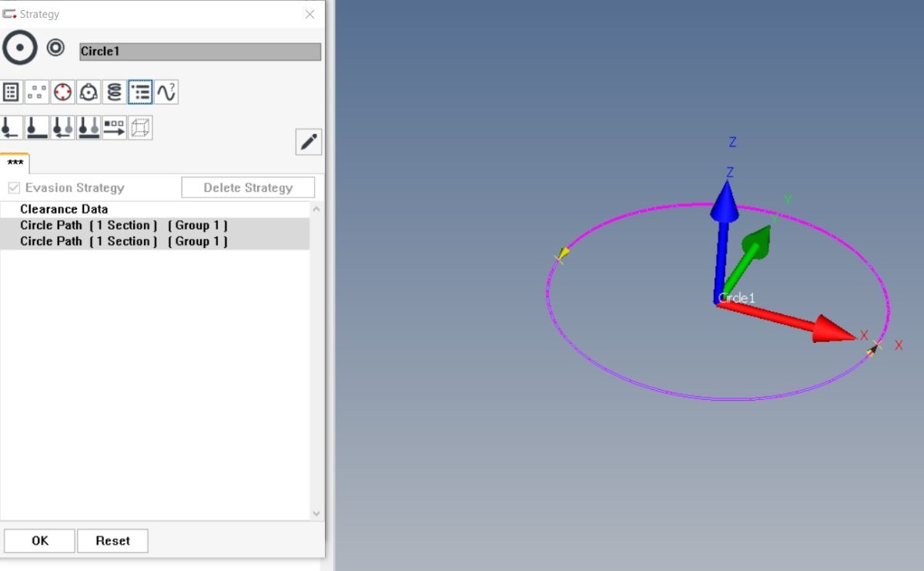Click the red X axis arrow
This screenshot has height=571, width=924.
(787, 320)
